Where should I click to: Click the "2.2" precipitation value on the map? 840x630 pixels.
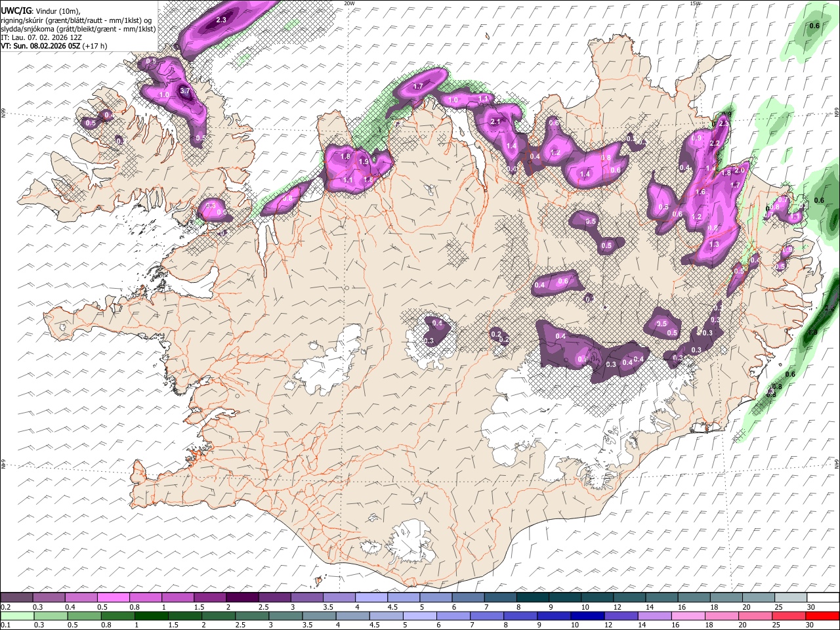pyautogui.click(x=715, y=143)
